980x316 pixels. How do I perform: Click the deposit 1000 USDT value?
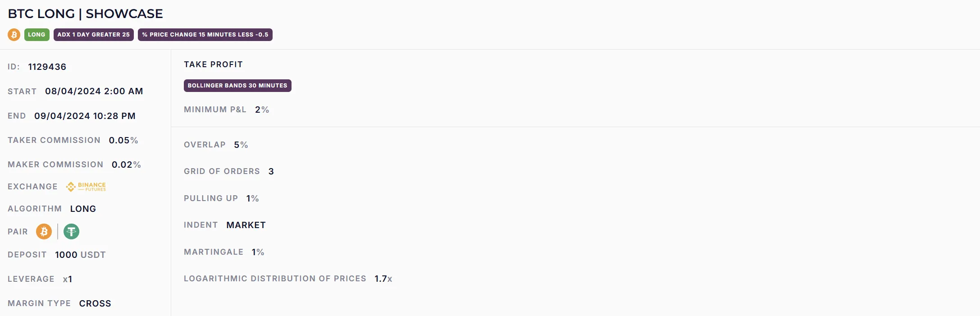[80, 255]
